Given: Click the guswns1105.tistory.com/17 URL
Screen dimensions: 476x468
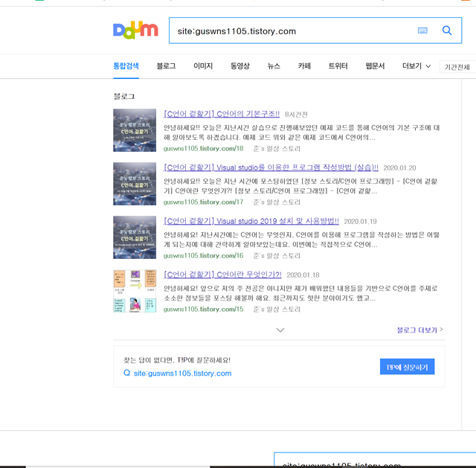Looking at the screenshot, I should pos(203,202).
